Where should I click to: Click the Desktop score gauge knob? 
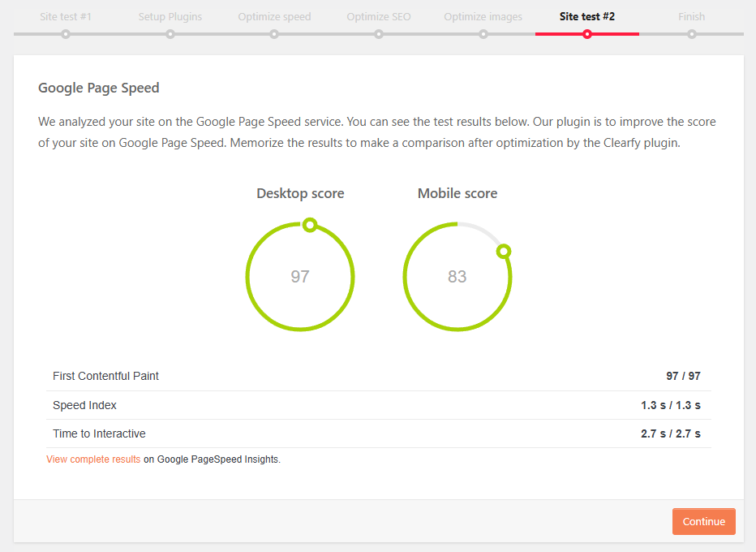tap(309, 225)
